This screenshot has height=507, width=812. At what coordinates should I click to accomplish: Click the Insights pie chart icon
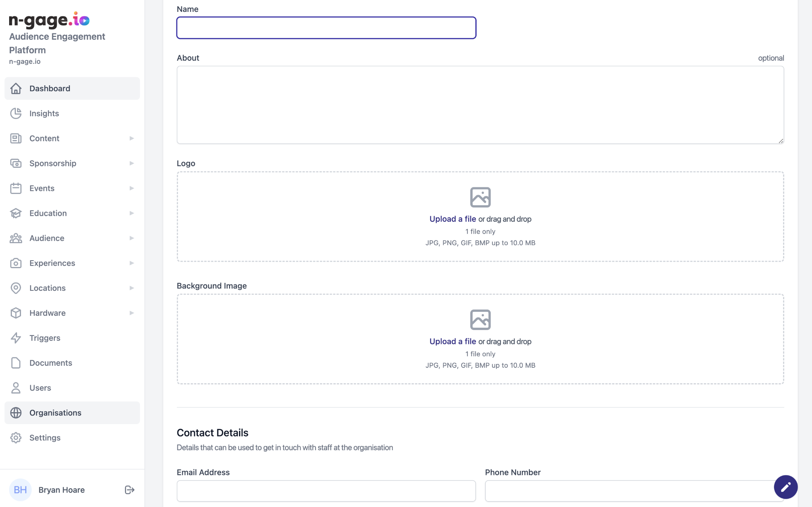[x=16, y=113]
